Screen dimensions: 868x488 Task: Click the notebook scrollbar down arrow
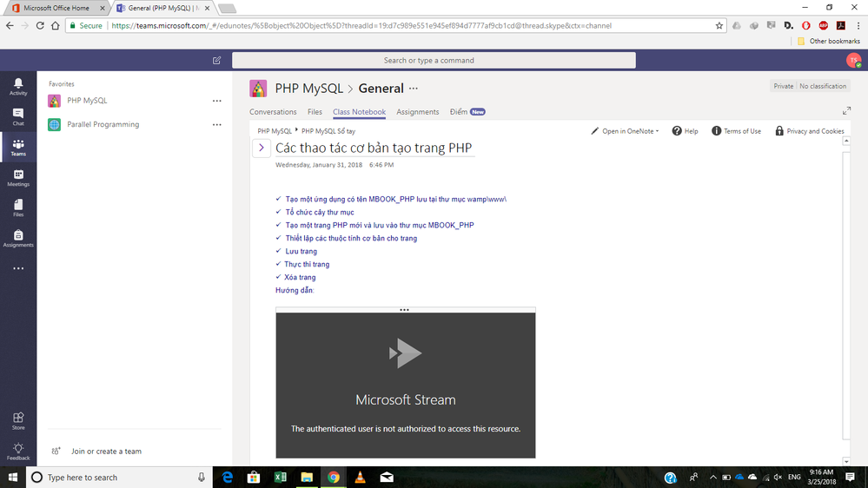[846, 461]
